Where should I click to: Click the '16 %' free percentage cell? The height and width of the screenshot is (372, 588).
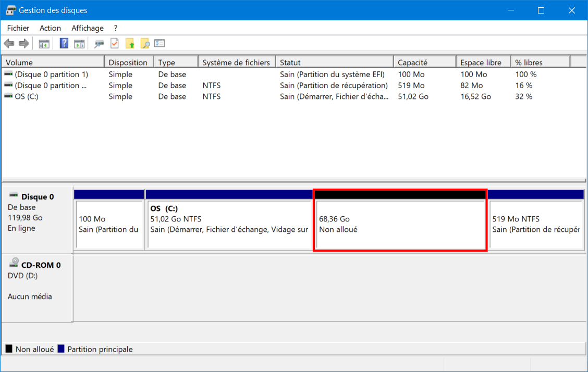tap(523, 85)
